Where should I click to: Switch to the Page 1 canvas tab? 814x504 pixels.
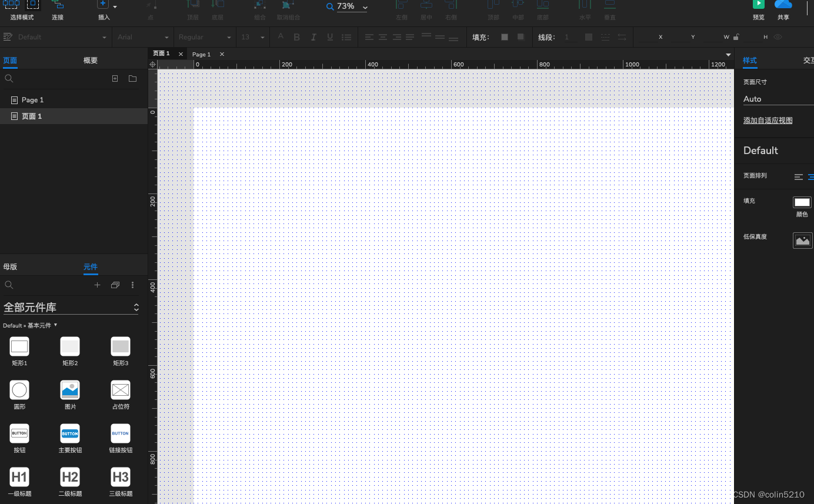pos(201,54)
